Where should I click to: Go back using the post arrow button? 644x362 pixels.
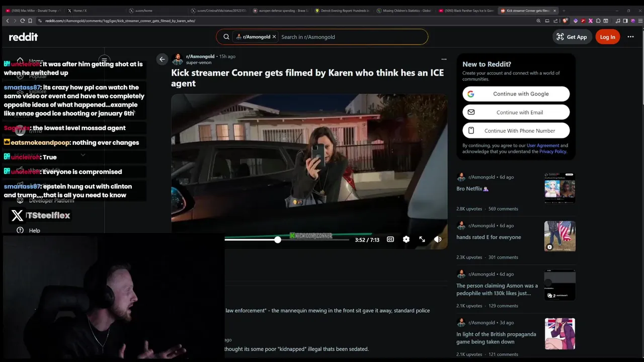[162, 59]
